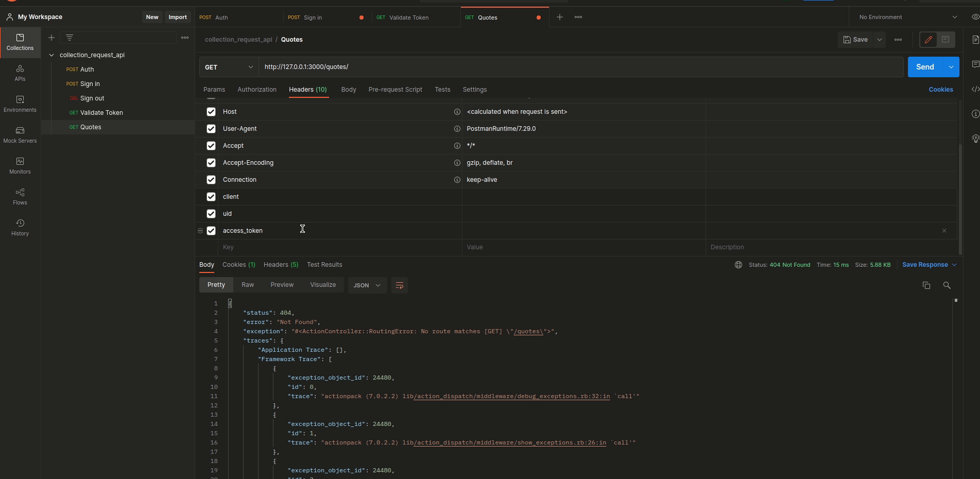
Task: Uncheck the Accept header checkbox
Action: [211, 146]
